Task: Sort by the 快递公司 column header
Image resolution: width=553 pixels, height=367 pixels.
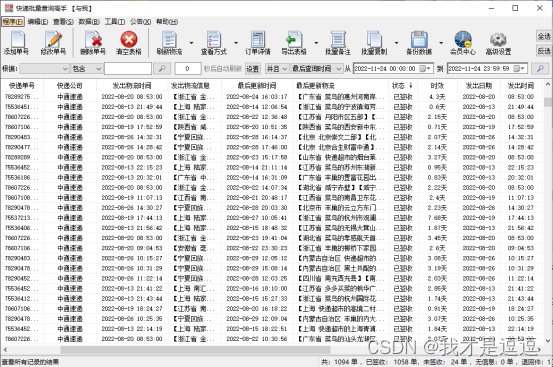Action: click(70, 85)
